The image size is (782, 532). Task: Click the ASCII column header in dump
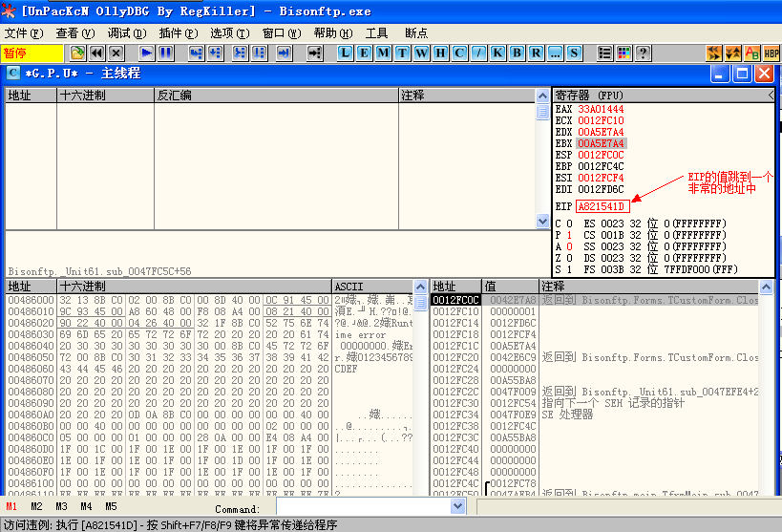[x=372, y=287]
